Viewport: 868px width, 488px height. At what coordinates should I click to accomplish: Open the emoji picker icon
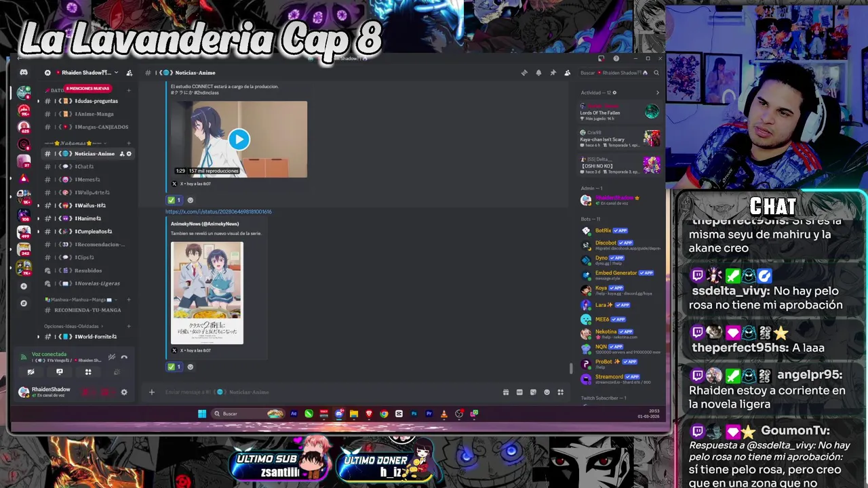tap(547, 392)
